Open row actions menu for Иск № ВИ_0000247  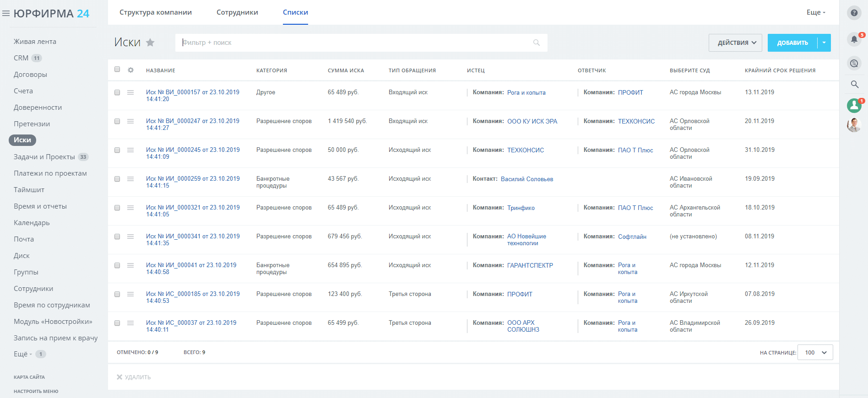pos(130,121)
